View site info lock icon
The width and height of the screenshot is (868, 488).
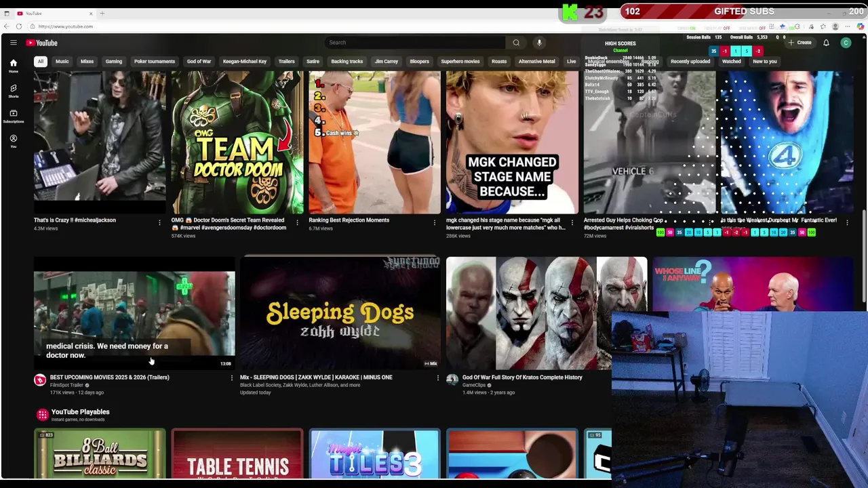coord(33,26)
